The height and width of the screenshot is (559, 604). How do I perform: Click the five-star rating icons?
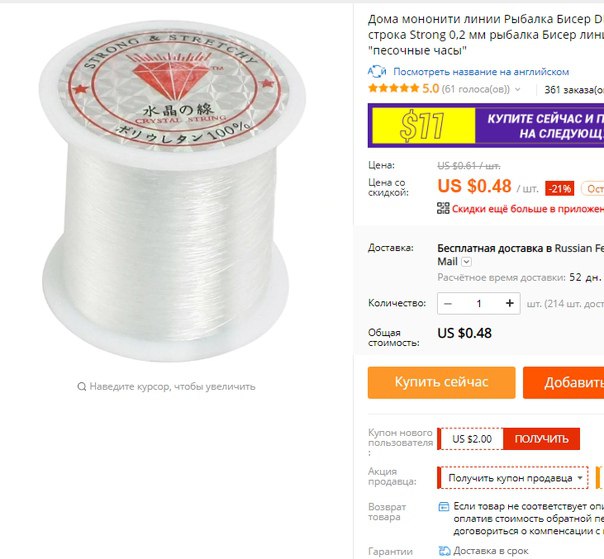tap(393, 89)
